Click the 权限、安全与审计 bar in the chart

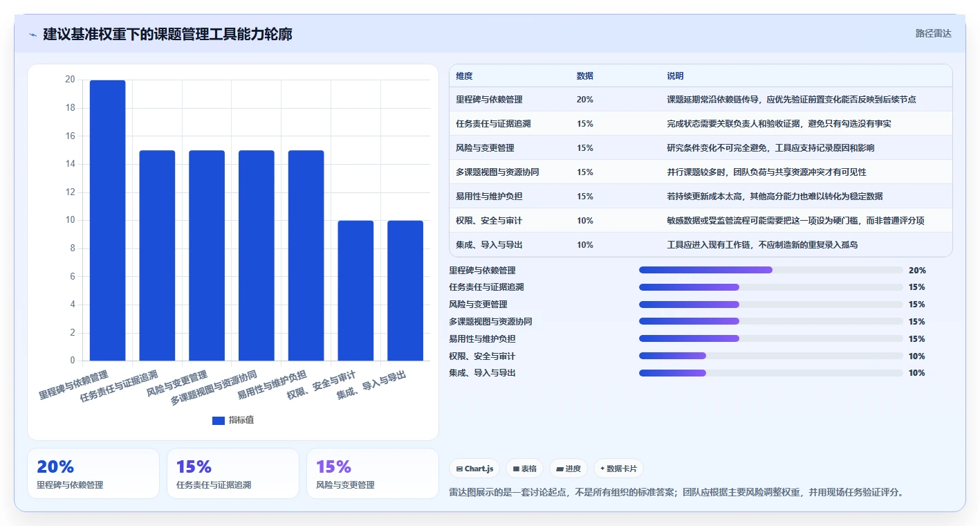pyautogui.click(x=355, y=291)
